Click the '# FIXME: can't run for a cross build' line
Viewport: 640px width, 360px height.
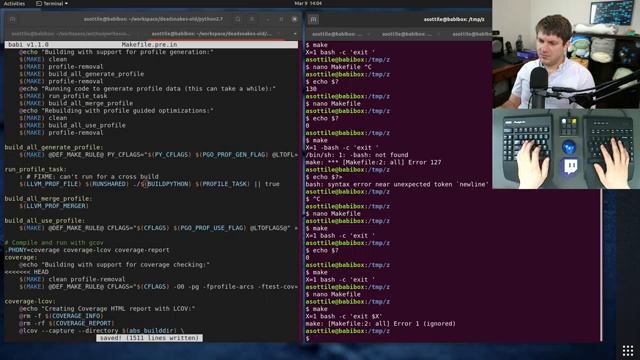pos(89,177)
